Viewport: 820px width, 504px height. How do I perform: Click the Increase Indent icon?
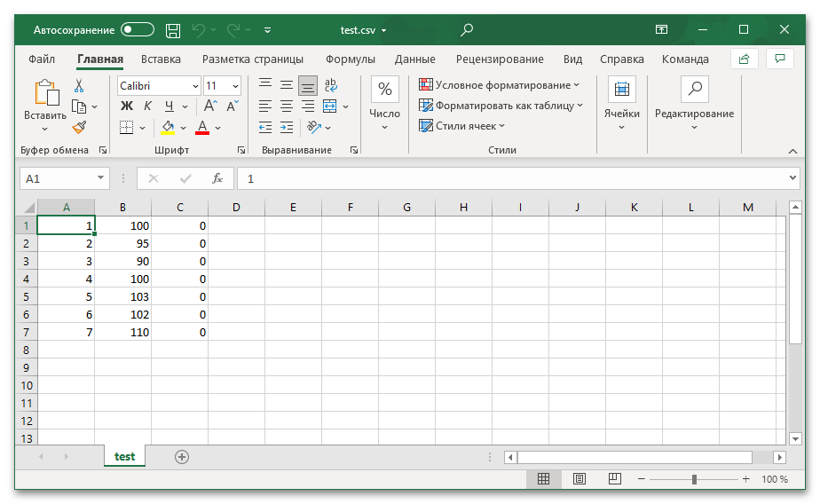[x=307, y=128]
